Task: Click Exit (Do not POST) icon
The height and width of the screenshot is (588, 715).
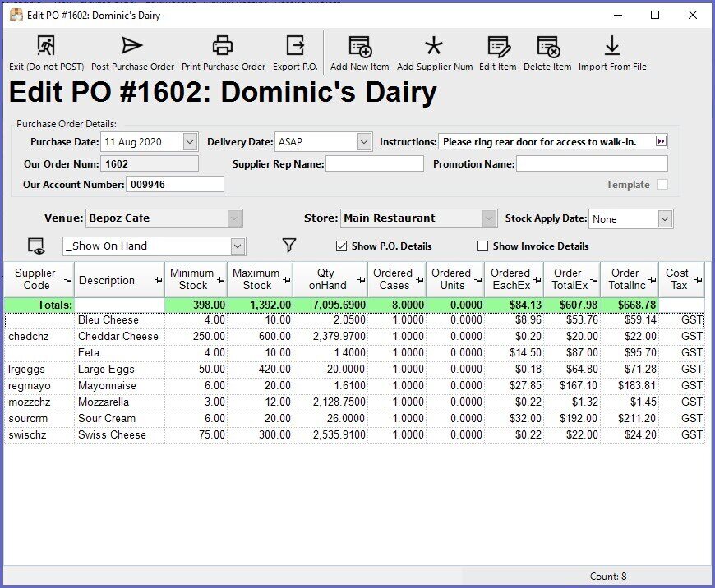Action: [46, 46]
